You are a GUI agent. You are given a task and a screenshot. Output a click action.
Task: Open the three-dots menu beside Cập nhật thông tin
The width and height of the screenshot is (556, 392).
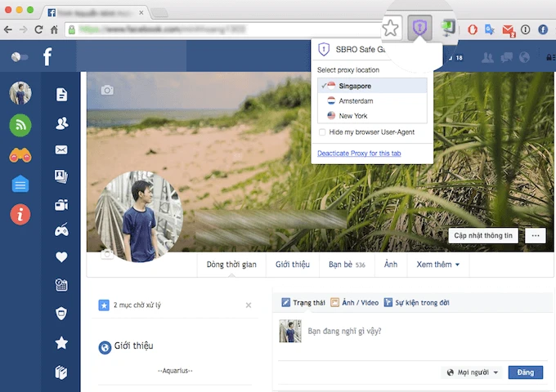coord(536,235)
